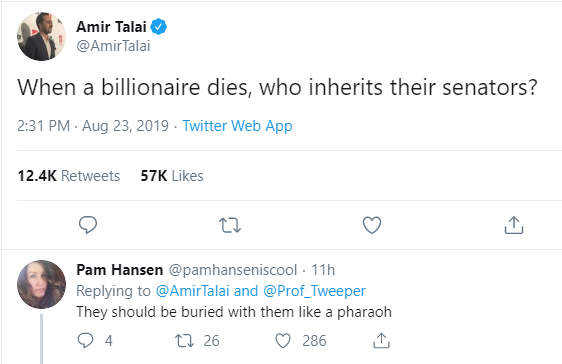This screenshot has width=562, height=364.
Task: Click the 11h timestamp on the reply
Action: (323, 270)
